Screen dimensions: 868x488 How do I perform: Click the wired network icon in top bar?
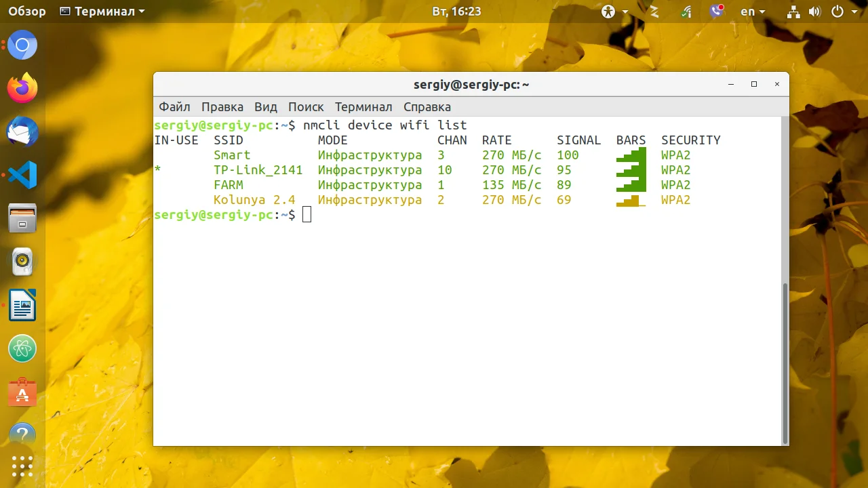793,12
